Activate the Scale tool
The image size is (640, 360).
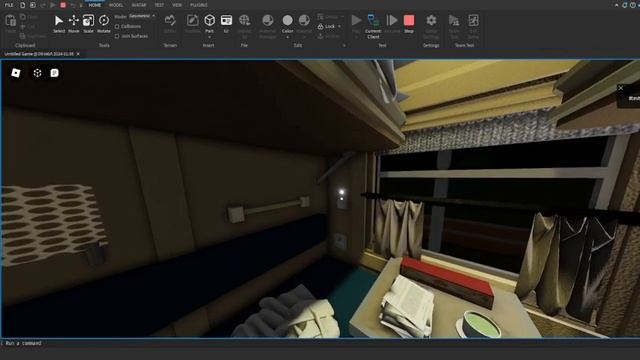coord(88,23)
